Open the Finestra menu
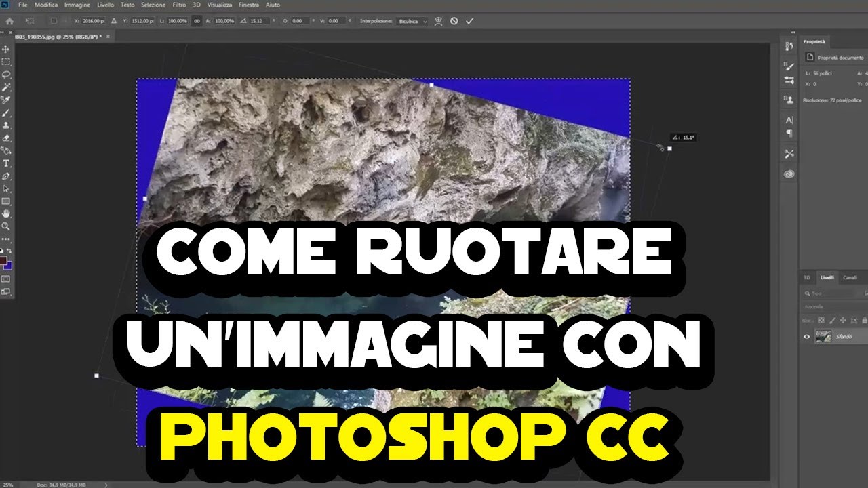 pos(249,5)
